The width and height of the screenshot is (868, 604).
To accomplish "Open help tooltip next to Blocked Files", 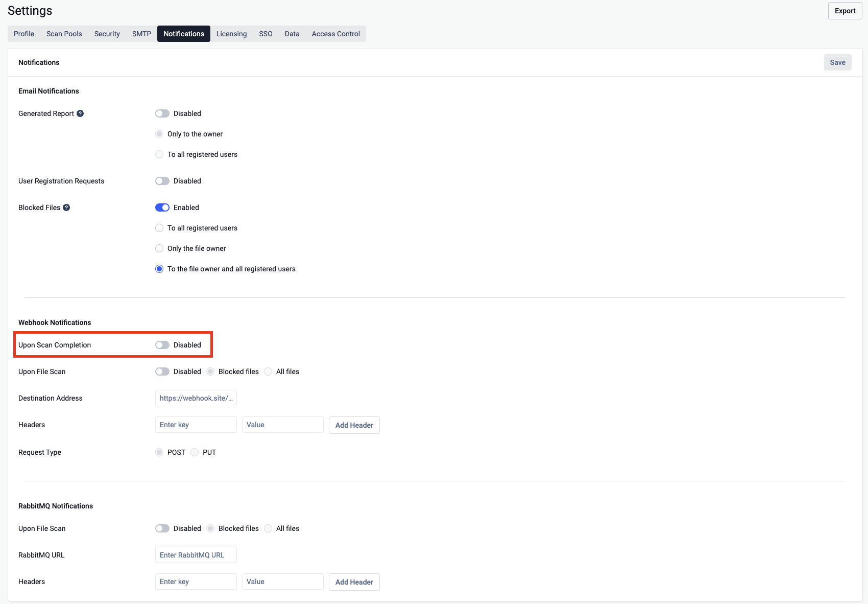I will point(66,207).
